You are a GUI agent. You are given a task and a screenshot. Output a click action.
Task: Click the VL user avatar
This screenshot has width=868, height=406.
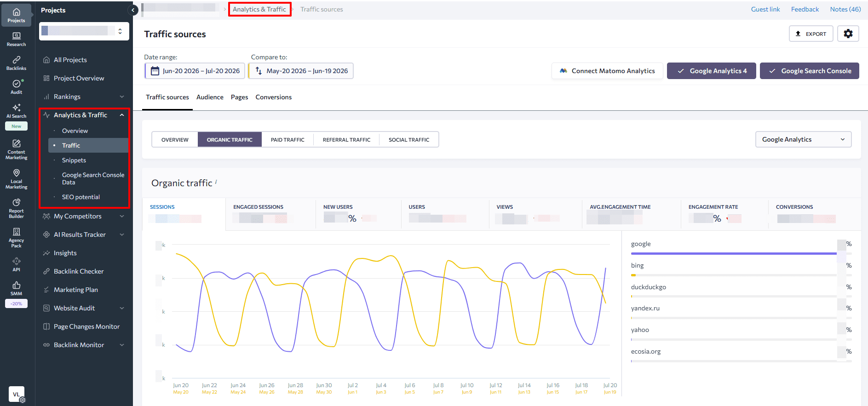[16, 394]
